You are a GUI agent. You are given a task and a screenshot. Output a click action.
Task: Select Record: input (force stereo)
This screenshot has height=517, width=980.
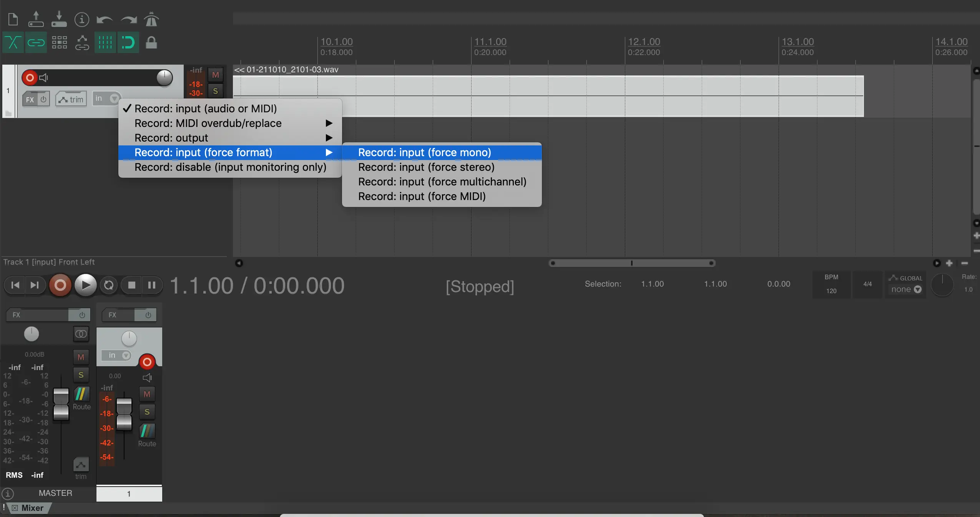pos(426,167)
